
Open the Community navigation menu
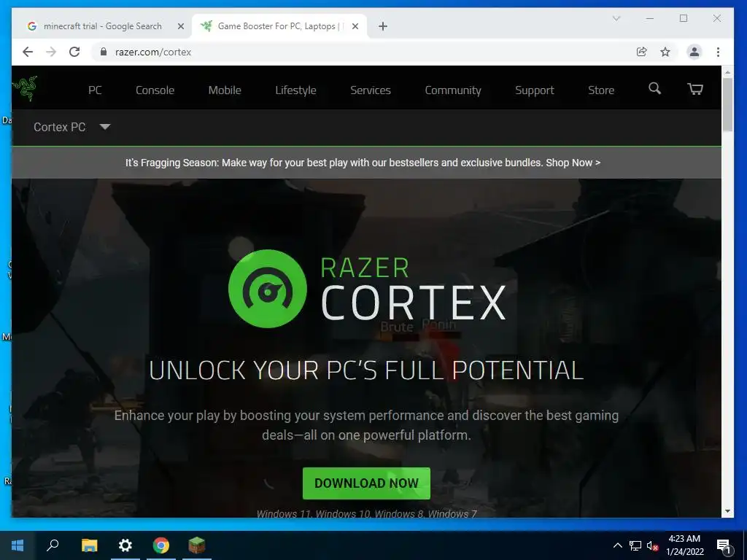(452, 90)
